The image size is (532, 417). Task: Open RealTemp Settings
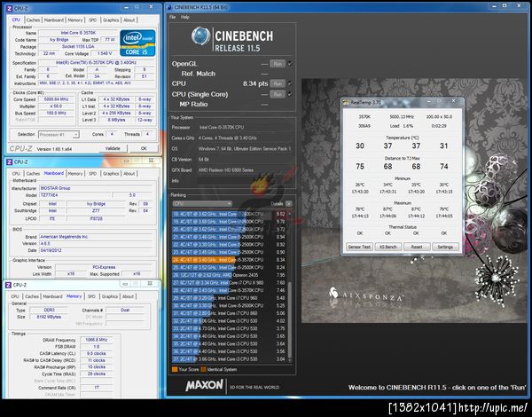(x=445, y=247)
